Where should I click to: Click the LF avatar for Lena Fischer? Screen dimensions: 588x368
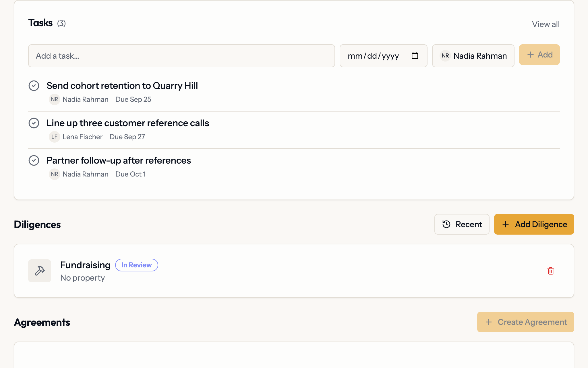pyautogui.click(x=55, y=137)
